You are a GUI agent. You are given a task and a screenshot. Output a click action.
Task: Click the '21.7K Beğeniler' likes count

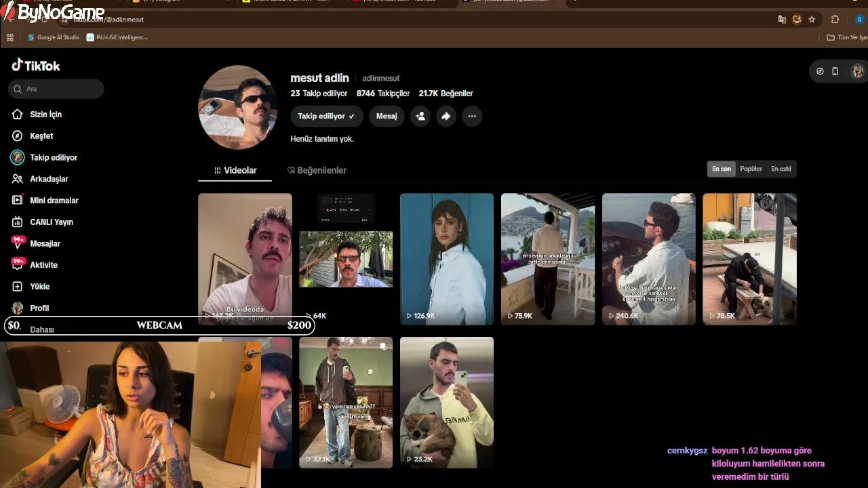point(446,94)
